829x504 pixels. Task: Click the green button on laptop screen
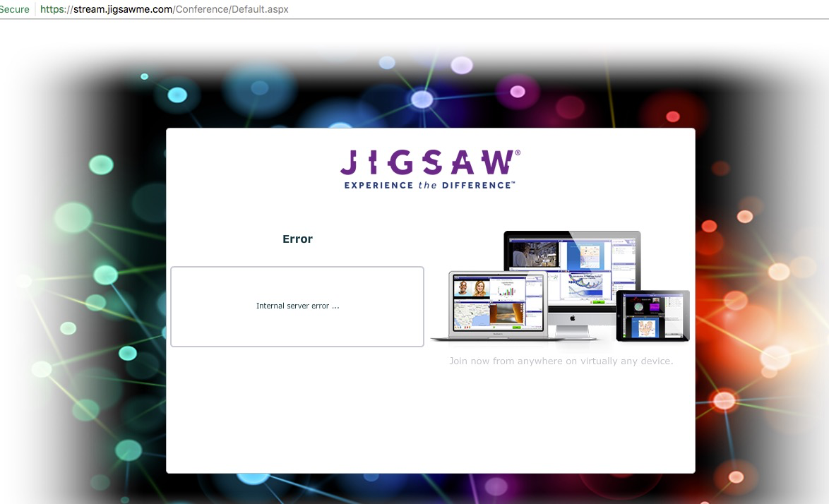pyautogui.click(x=515, y=327)
